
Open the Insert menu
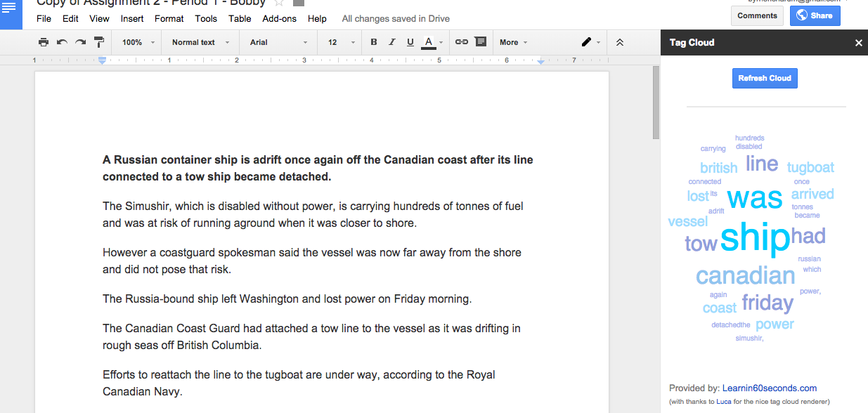click(132, 19)
